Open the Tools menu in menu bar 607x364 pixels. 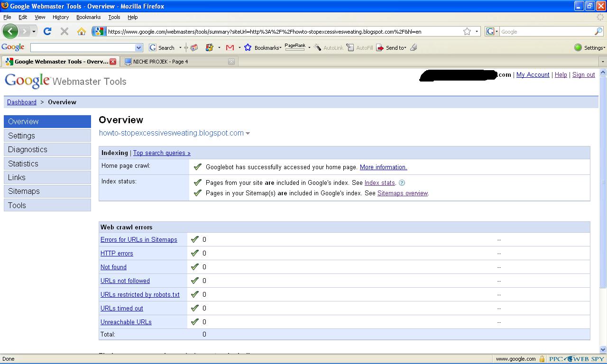[114, 17]
